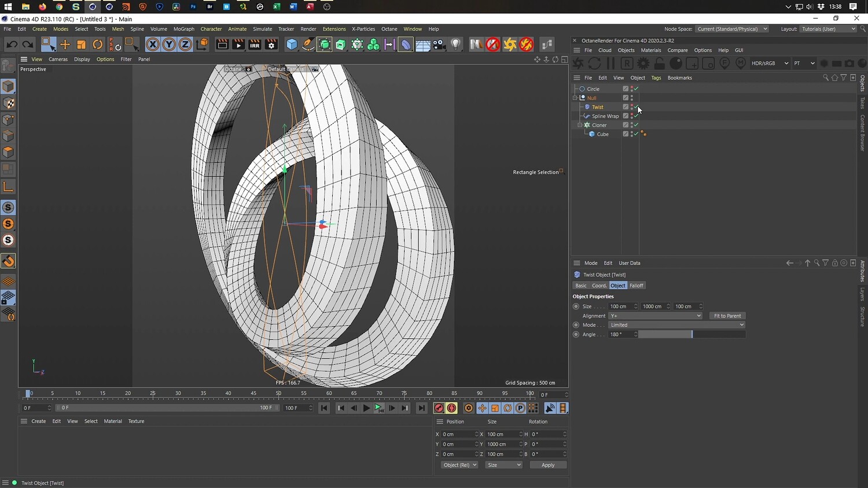Screen dimensions: 868x488
Task: Open Edit Render Settings clapperboard icon
Action: pos(271,45)
